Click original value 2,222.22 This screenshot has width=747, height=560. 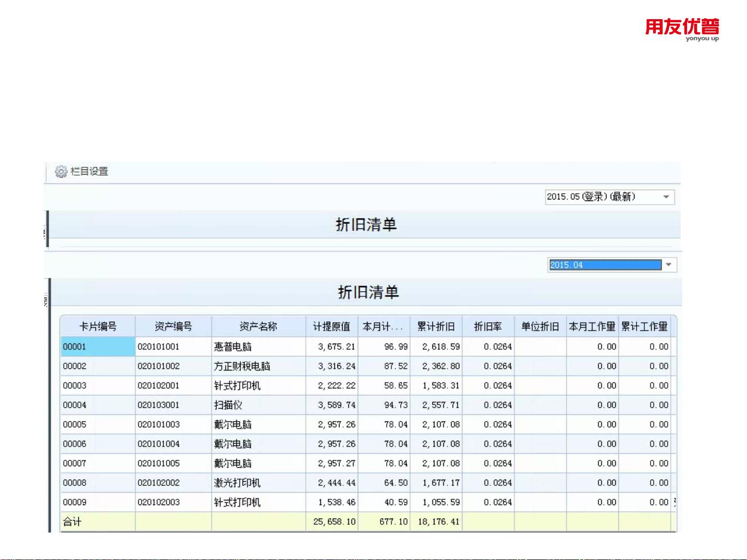[x=337, y=385]
